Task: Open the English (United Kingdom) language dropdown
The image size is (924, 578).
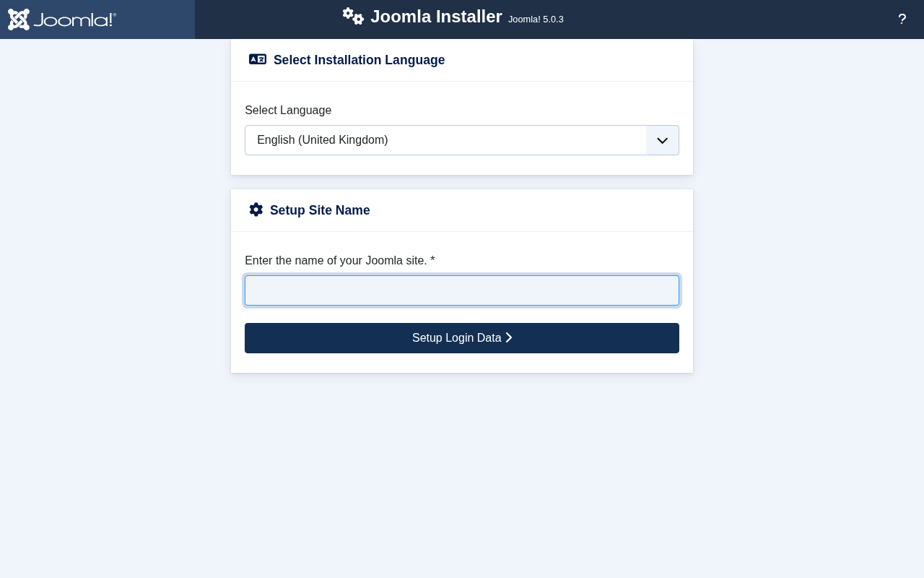Action: (445, 140)
